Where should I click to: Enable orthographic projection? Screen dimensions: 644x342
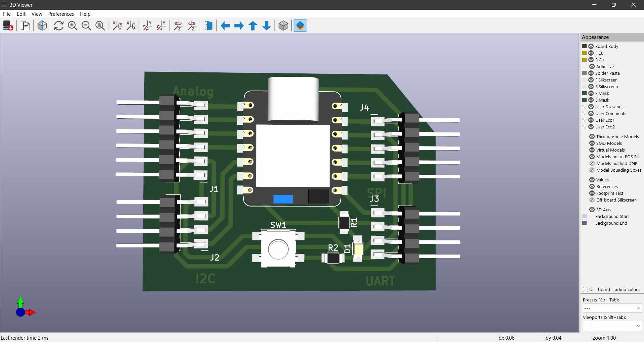[283, 25]
